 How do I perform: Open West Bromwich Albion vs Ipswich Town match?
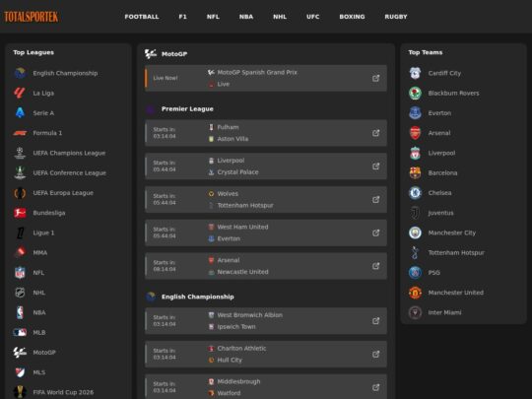coord(266,321)
